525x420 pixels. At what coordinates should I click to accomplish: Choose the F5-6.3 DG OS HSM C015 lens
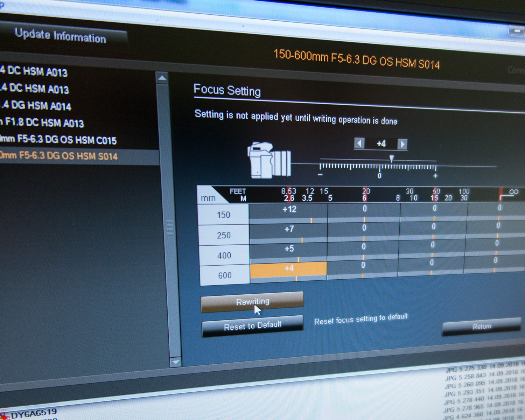point(59,140)
